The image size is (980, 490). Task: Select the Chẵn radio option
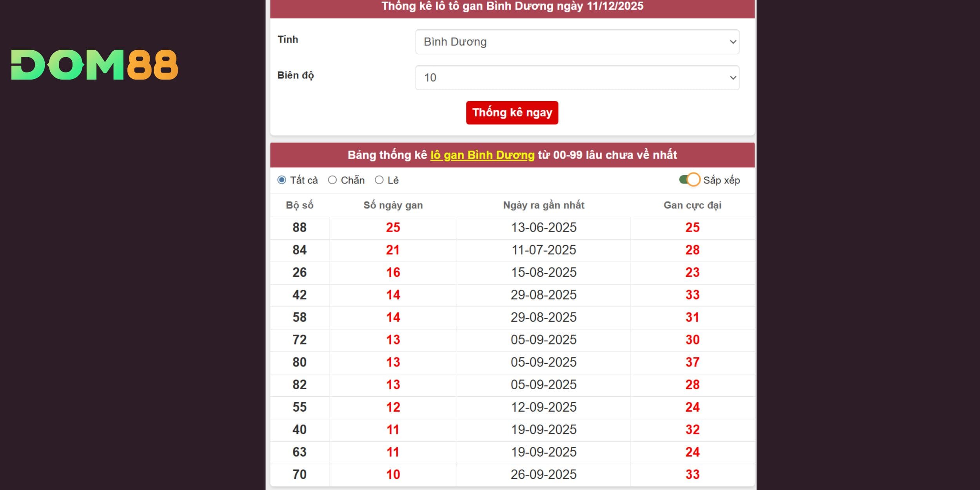coord(332,180)
